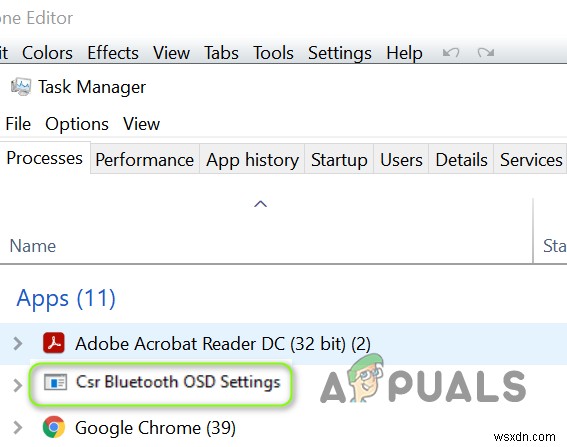The image size is (567, 447).
Task: Open the Tools menu in editor
Action: tap(273, 53)
